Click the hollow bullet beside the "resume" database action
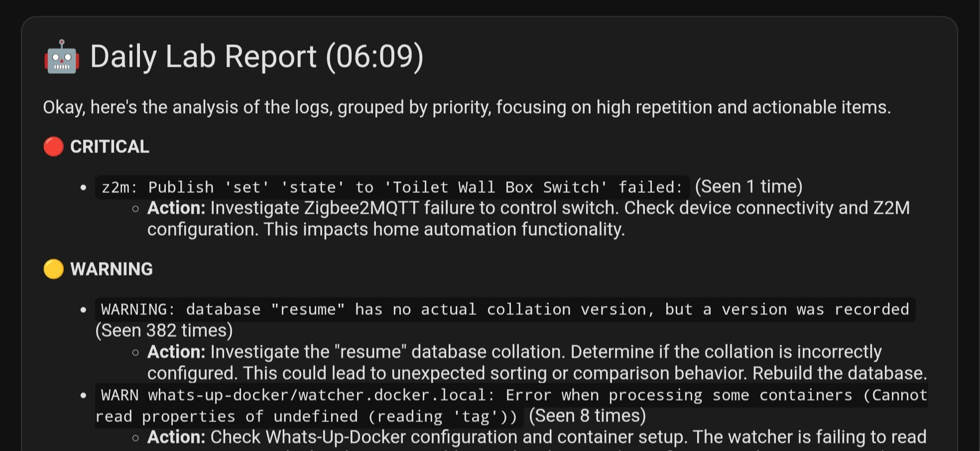Viewport: 980px width, 451px height. pos(135,353)
